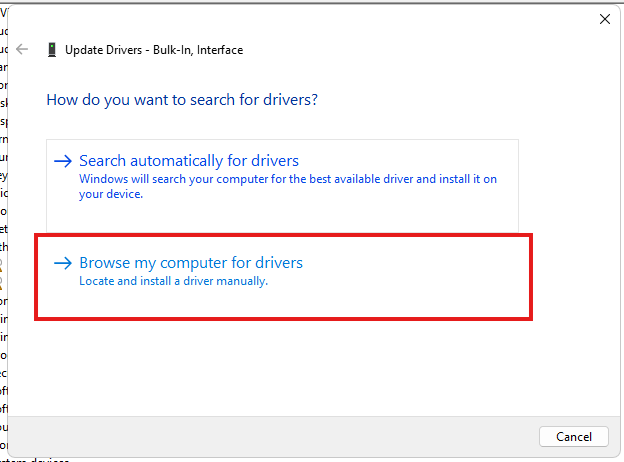This screenshot has height=462, width=624.
Task: Choose Search automatically for drivers
Action: (283, 186)
